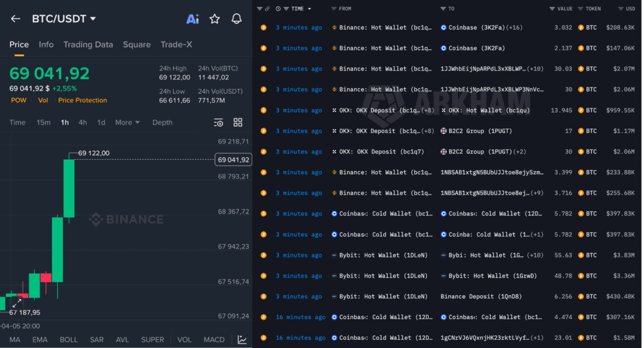The width and height of the screenshot is (644, 348).
Task: Click the Price Protection label
Action: coord(82,100)
